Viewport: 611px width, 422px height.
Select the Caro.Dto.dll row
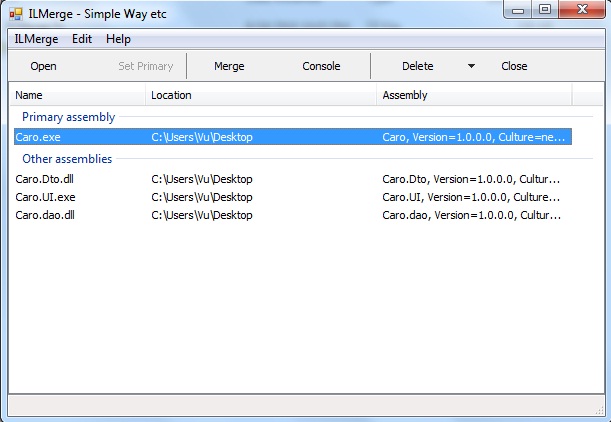click(x=293, y=179)
